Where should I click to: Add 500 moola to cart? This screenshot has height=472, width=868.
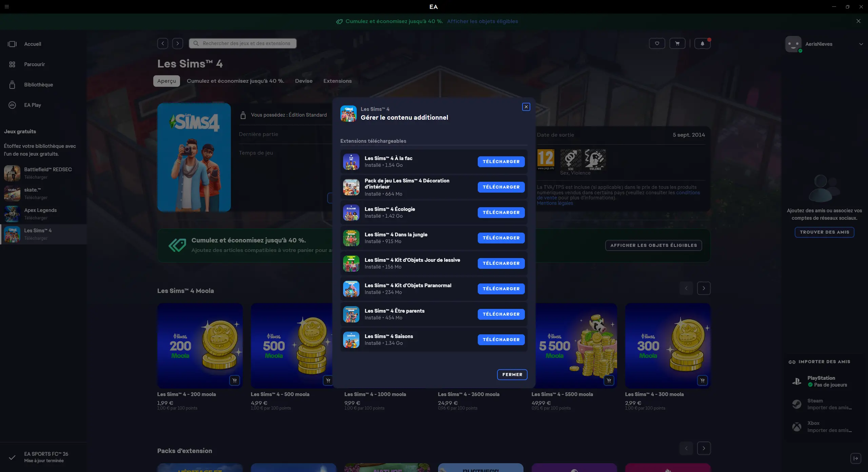click(328, 380)
